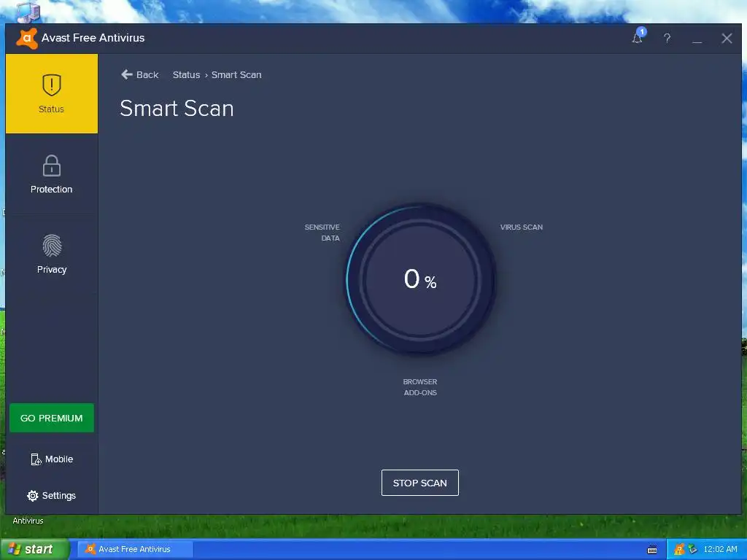
Task: Click the scan progress circle showing 0%
Action: pyautogui.click(x=420, y=279)
